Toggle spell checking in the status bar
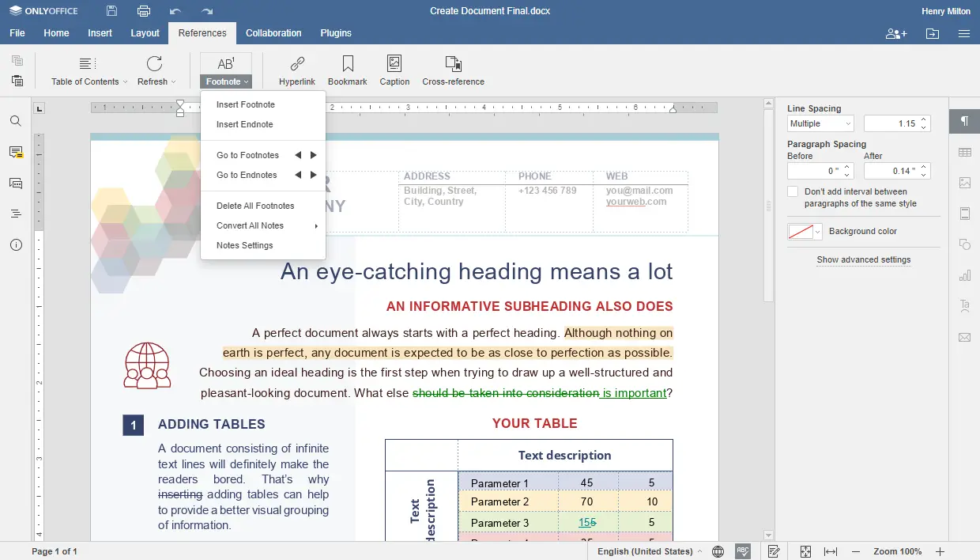This screenshot has width=980, height=560. click(x=742, y=551)
